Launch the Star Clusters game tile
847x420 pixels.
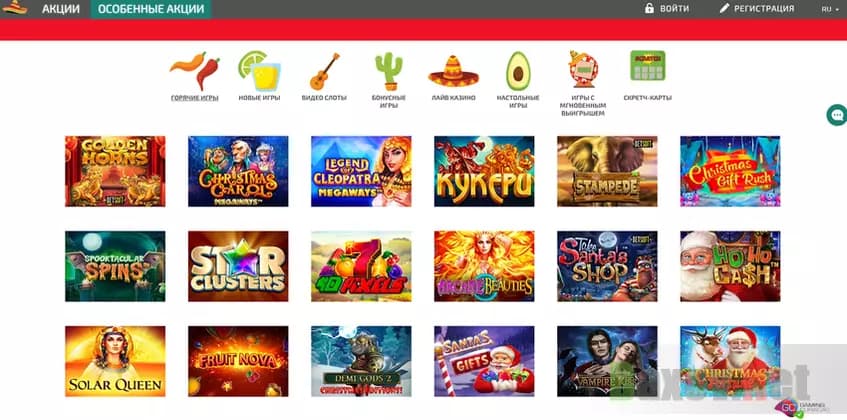(238, 266)
